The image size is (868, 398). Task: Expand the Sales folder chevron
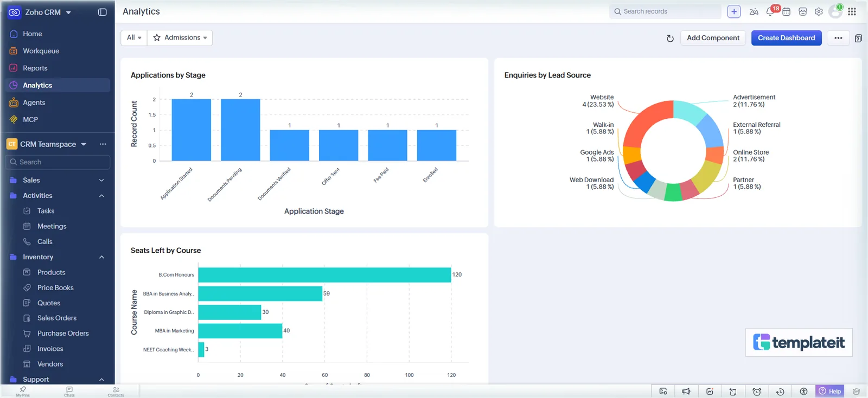pyautogui.click(x=101, y=180)
